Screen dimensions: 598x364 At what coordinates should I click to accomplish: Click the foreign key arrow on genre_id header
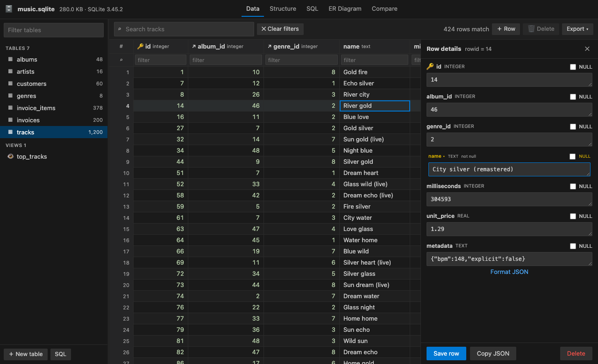tap(269, 46)
